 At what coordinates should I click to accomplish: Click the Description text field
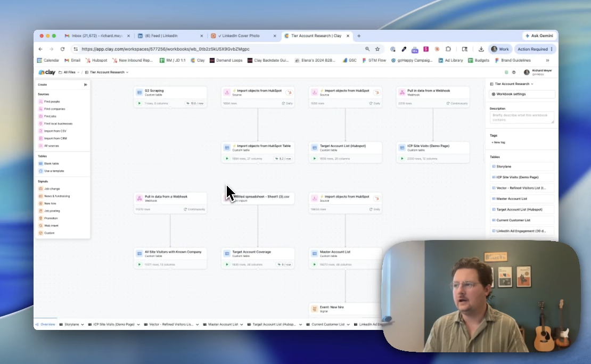(522, 118)
